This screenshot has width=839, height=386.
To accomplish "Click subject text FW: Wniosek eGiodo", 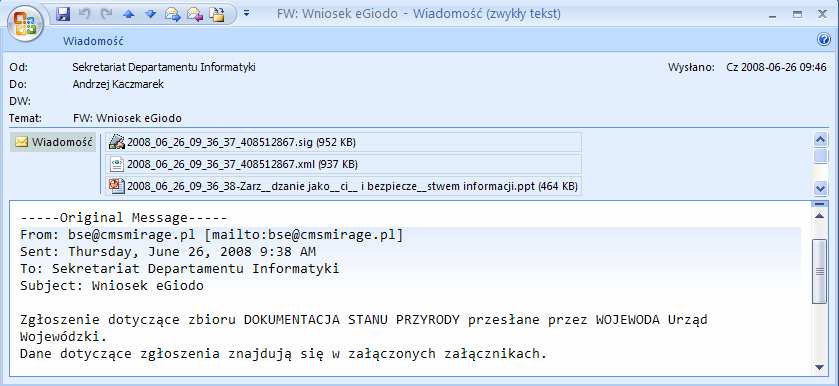I will point(127,118).
